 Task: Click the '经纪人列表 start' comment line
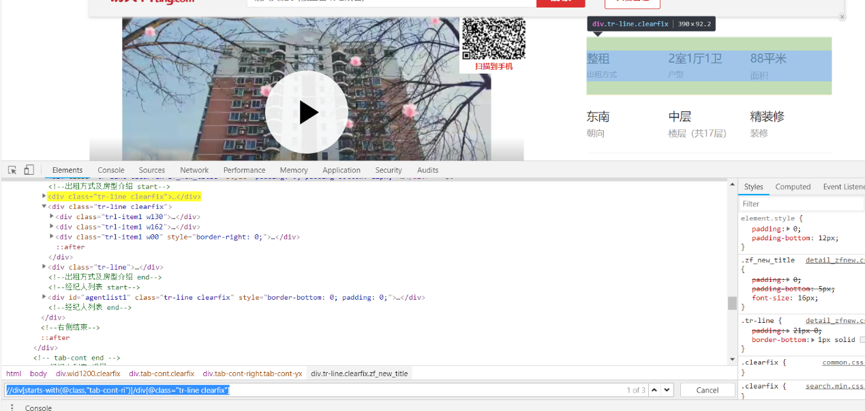tap(94, 287)
